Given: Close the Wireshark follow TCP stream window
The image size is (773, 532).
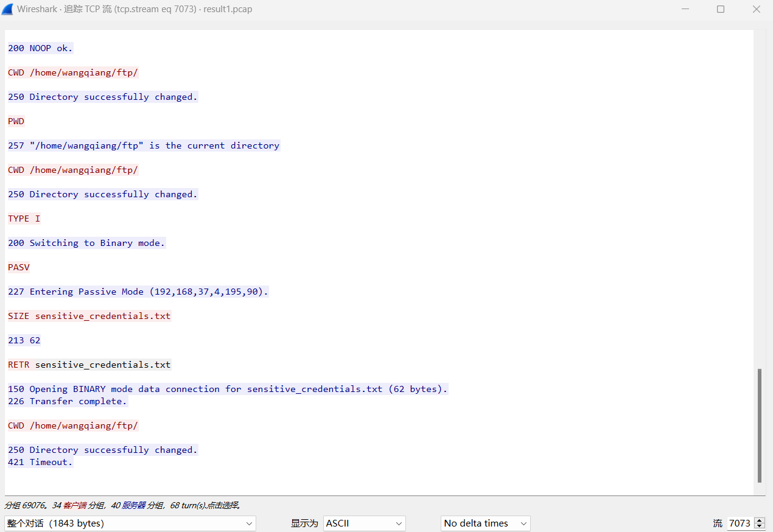Looking at the screenshot, I should coord(756,9).
